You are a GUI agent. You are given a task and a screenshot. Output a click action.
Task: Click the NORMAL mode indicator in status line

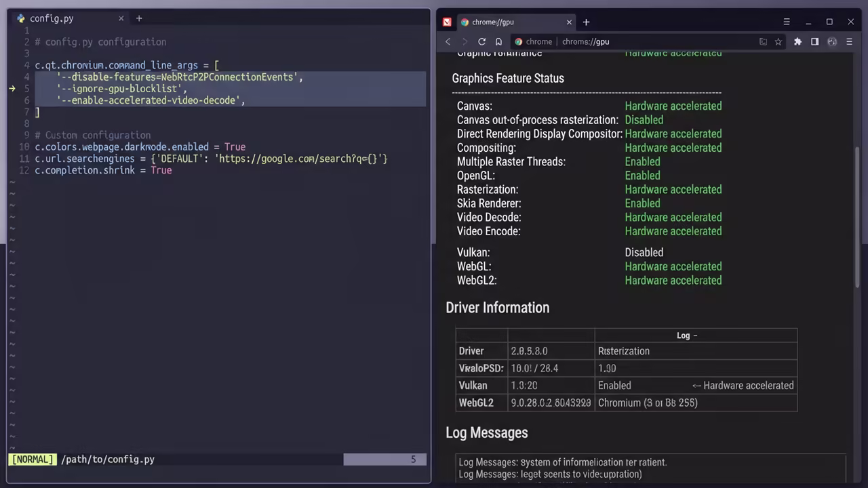[33, 460]
